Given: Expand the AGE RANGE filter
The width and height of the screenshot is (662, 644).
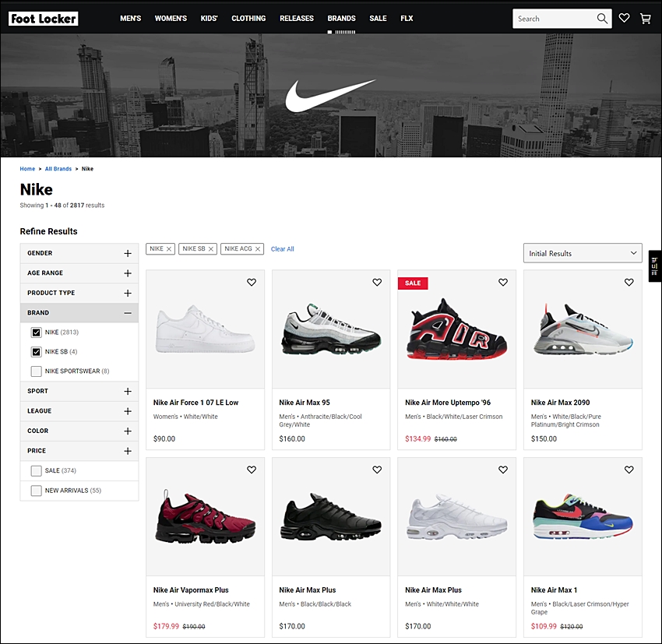Looking at the screenshot, I should [79, 273].
